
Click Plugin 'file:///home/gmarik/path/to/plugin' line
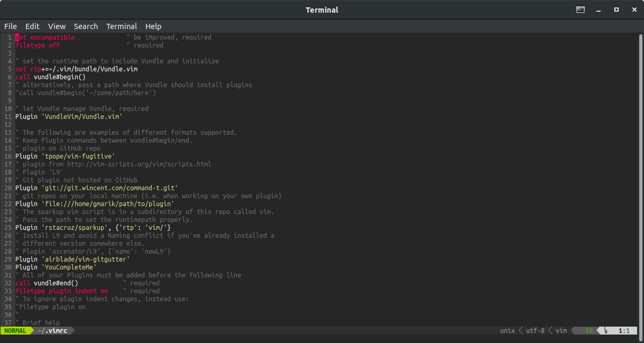coord(95,204)
